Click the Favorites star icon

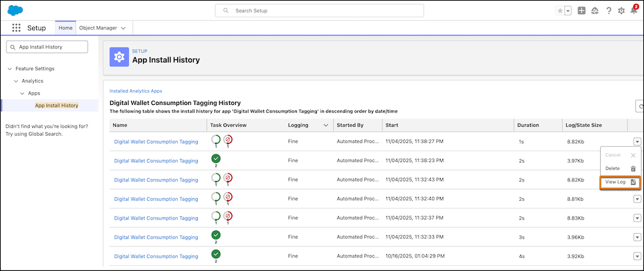[560, 11]
